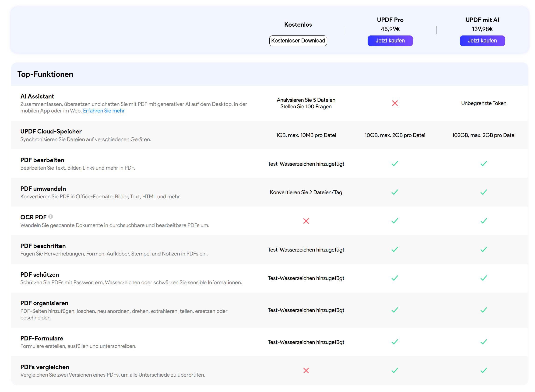
Task: Click the UPDF Pro checkmark for PDF bearbeiten
Action: 395,164
